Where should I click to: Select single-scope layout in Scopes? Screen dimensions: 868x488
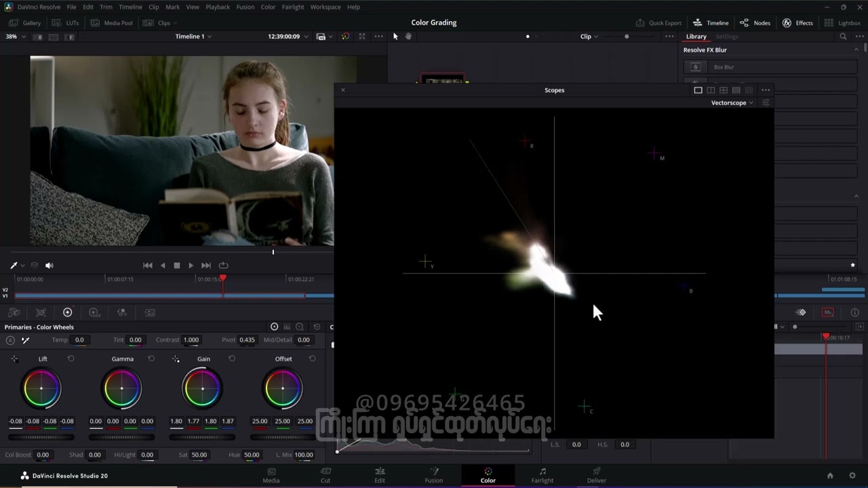[x=698, y=90]
